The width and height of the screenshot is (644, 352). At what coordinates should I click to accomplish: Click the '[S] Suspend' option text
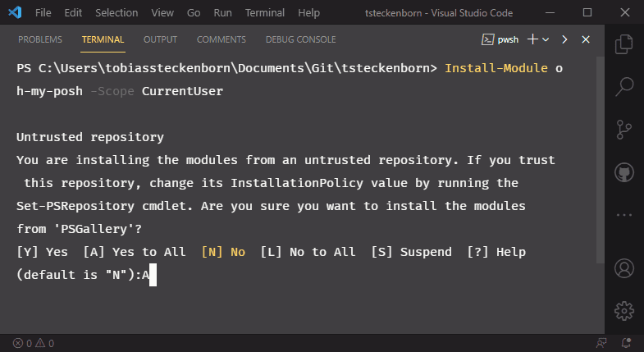(x=411, y=252)
